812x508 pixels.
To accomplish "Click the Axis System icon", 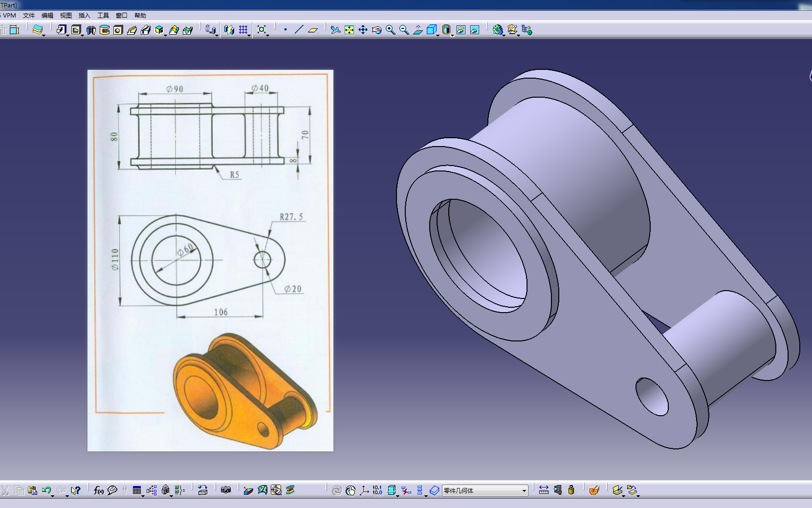I will tap(364, 490).
